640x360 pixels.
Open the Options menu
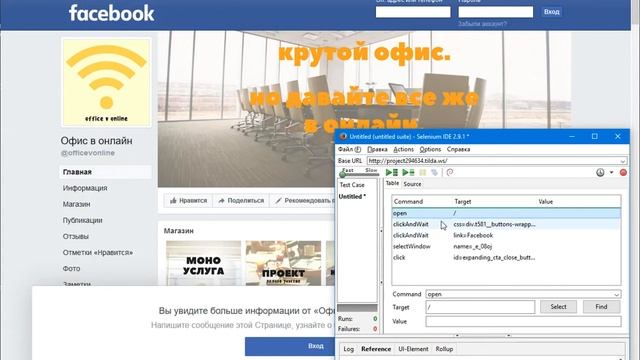coord(430,149)
